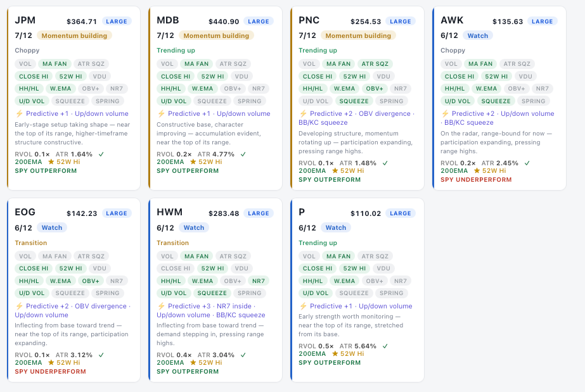Click the CLOSE HI chip on HWM card
Screen dimensions: 585x392
tap(176, 269)
